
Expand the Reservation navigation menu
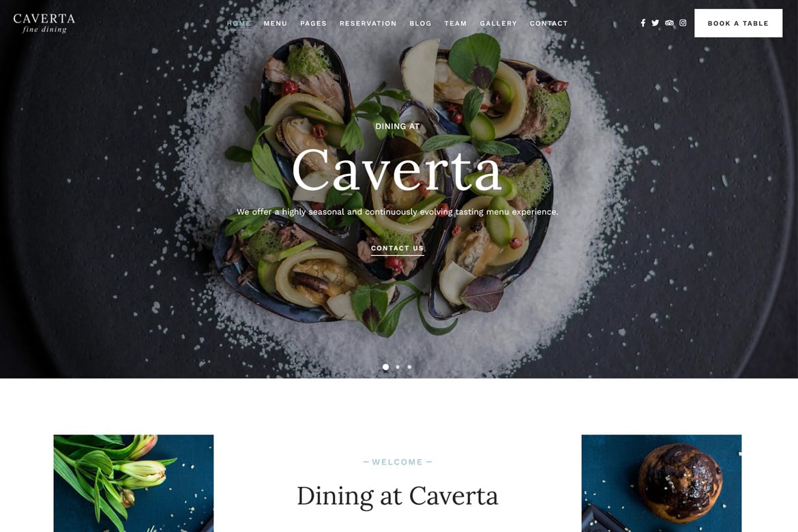(x=368, y=23)
